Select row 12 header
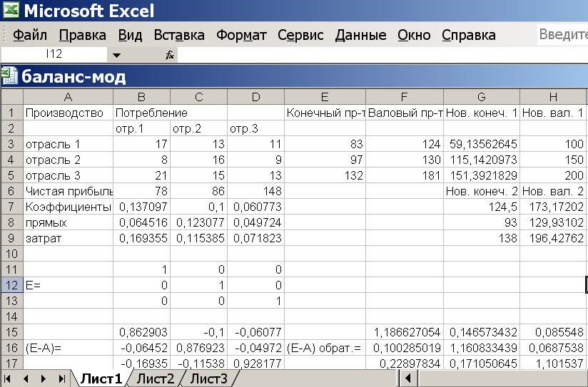 pyautogui.click(x=12, y=285)
